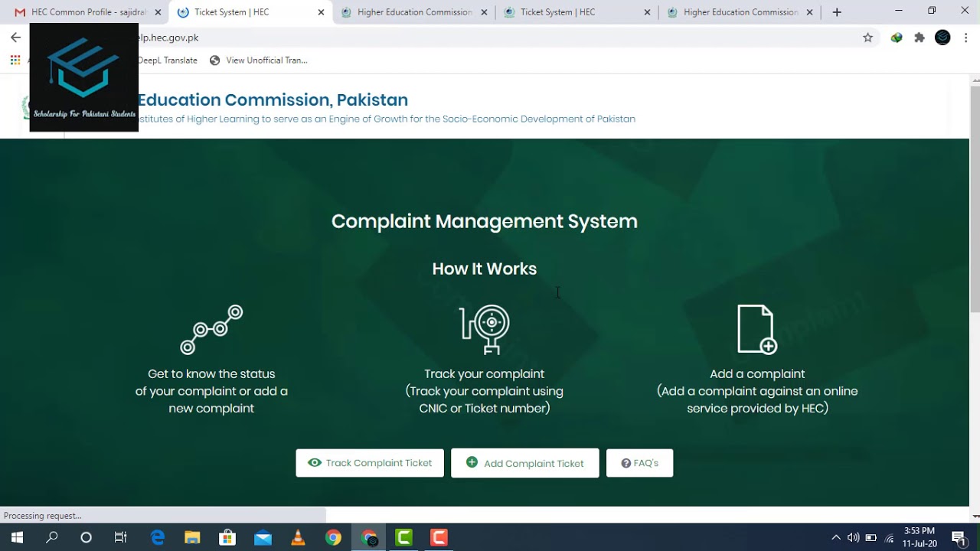980x551 pixels.
Task: Open the Chrome profile avatar
Action: 942,37
